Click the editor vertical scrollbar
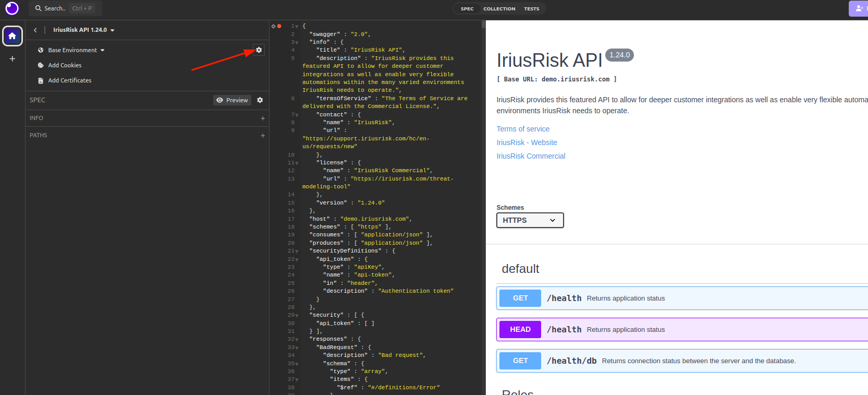 point(484,24)
